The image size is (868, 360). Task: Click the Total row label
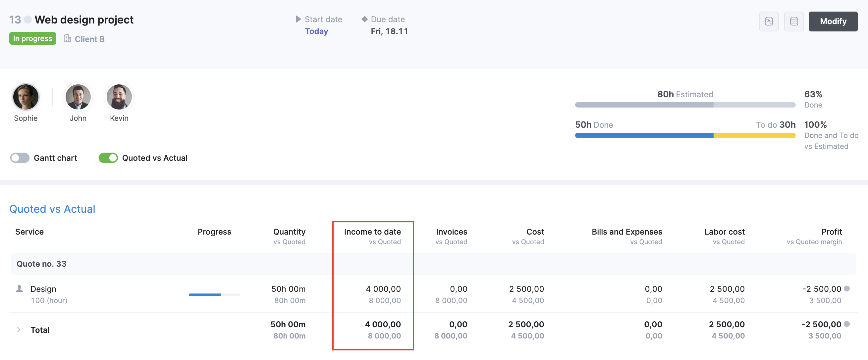(x=40, y=330)
